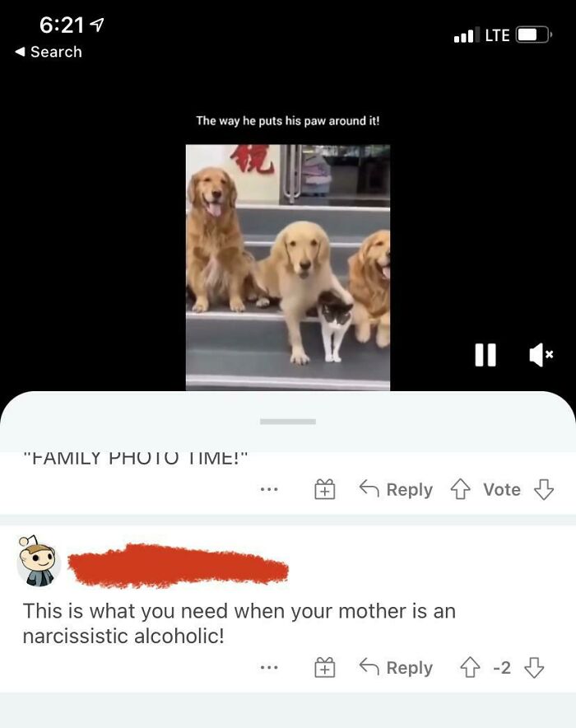This screenshot has width=576, height=728.
Task: Tap the commenter's Snoo avatar
Action: click(x=39, y=561)
